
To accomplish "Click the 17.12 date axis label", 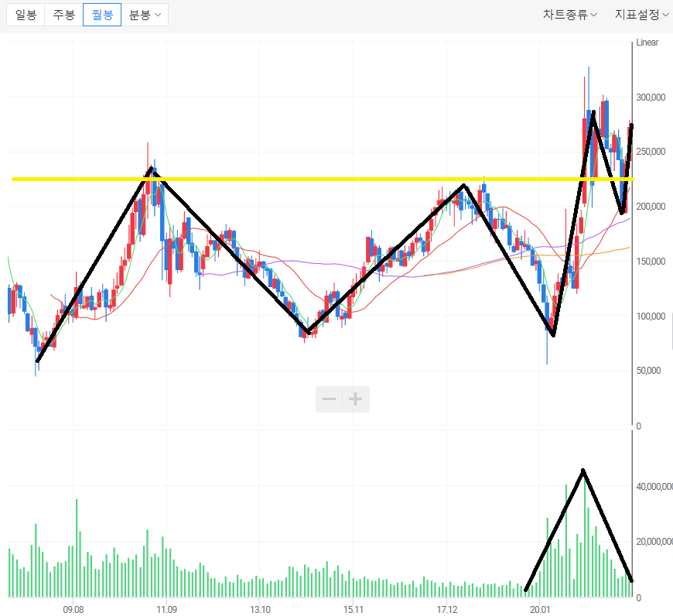I will (447, 610).
